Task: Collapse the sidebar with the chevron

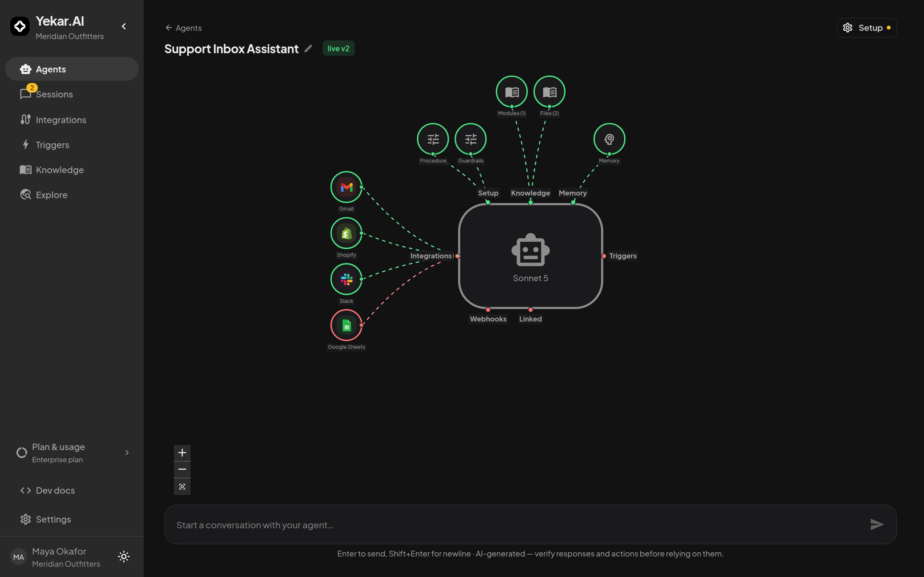Action: click(124, 26)
